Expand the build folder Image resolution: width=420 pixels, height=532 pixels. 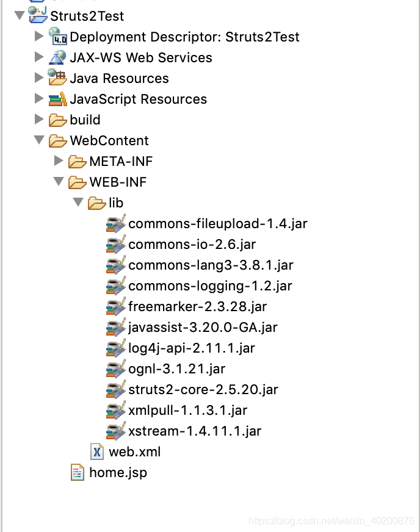tap(40, 120)
